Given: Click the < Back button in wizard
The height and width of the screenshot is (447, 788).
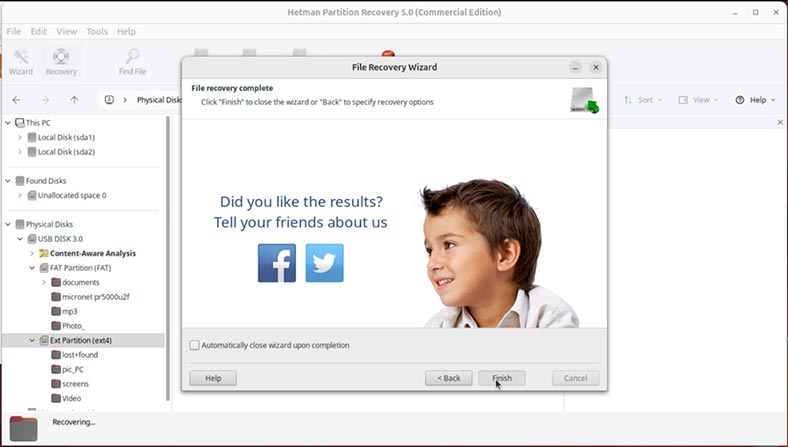Looking at the screenshot, I should point(449,378).
